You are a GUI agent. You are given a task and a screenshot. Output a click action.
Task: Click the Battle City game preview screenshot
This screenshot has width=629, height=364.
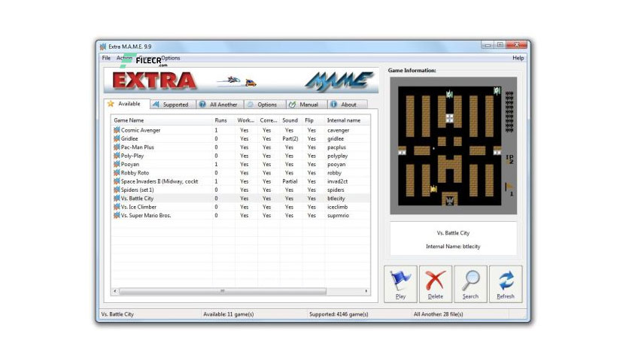point(453,146)
